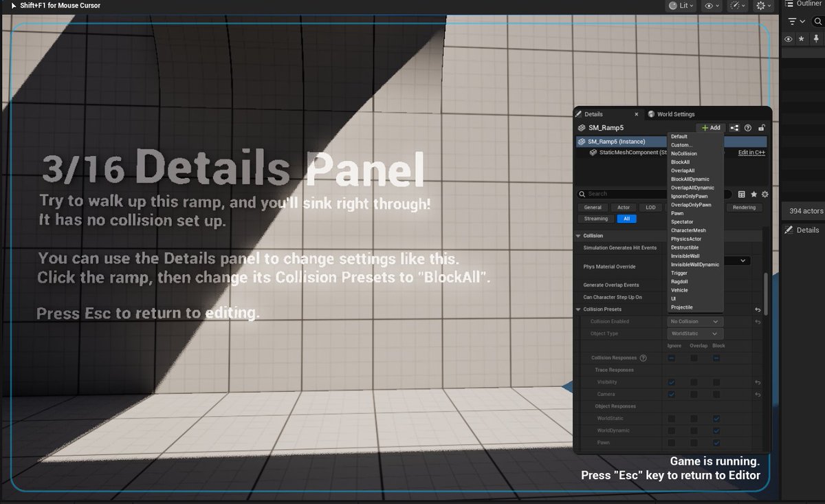825x504 pixels.
Task: Reset Camera response to default arrow
Action: click(758, 395)
